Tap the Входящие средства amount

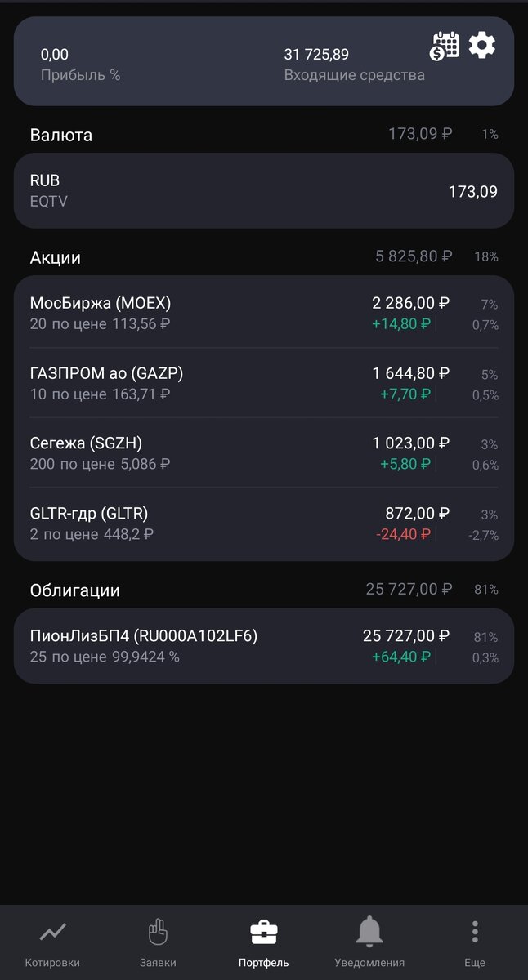pos(316,55)
